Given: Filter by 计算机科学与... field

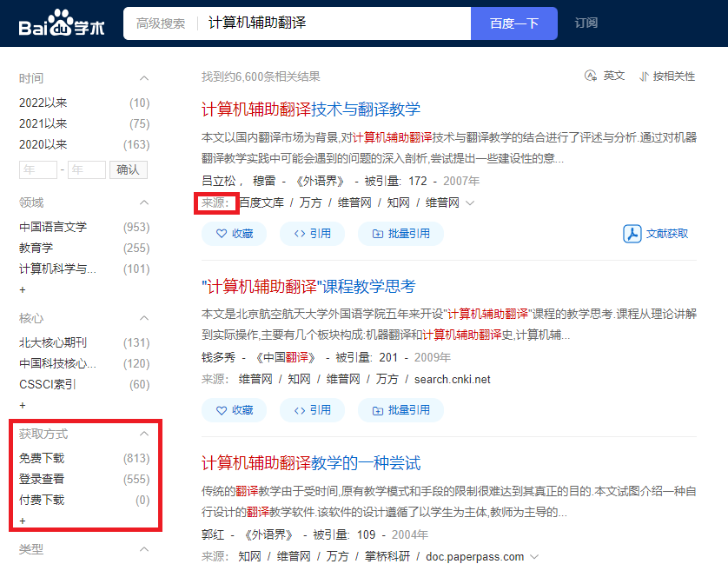Looking at the screenshot, I should click(57, 269).
